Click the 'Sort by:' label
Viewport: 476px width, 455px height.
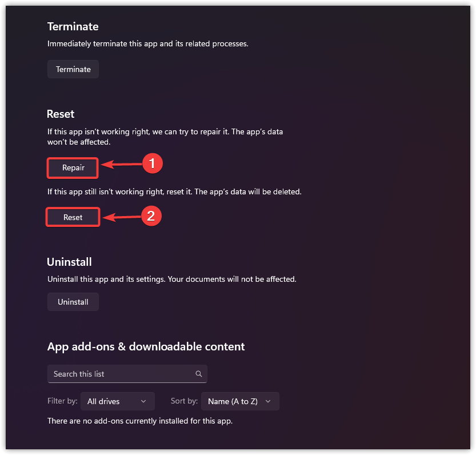coord(184,401)
